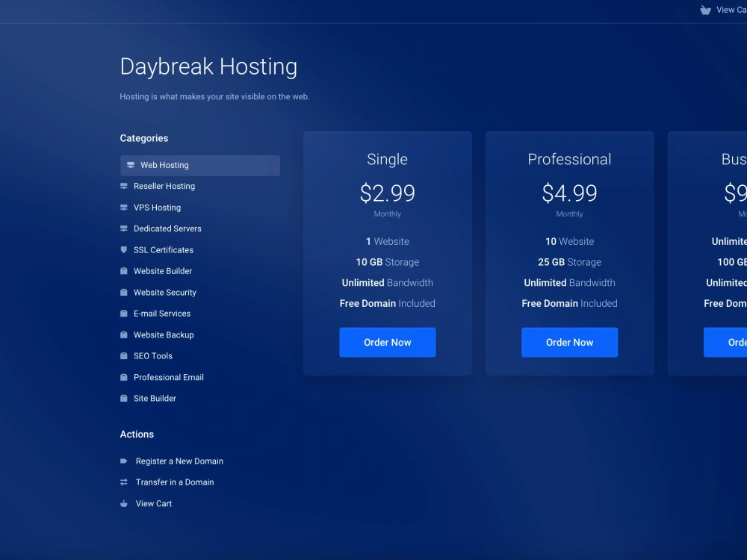Click Single plan 'Free Domain Included' text
The height and width of the screenshot is (560, 747).
tap(387, 303)
